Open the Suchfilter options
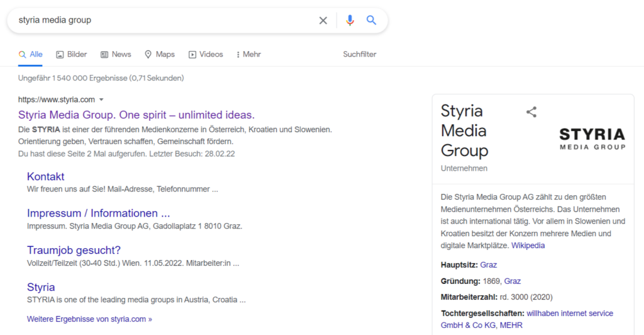644x335 pixels. point(360,54)
